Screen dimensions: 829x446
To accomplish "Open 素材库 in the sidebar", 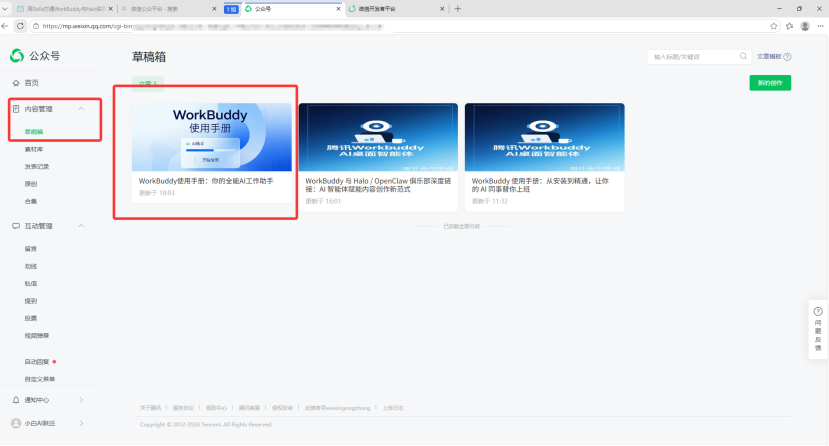I will pos(34,150).
